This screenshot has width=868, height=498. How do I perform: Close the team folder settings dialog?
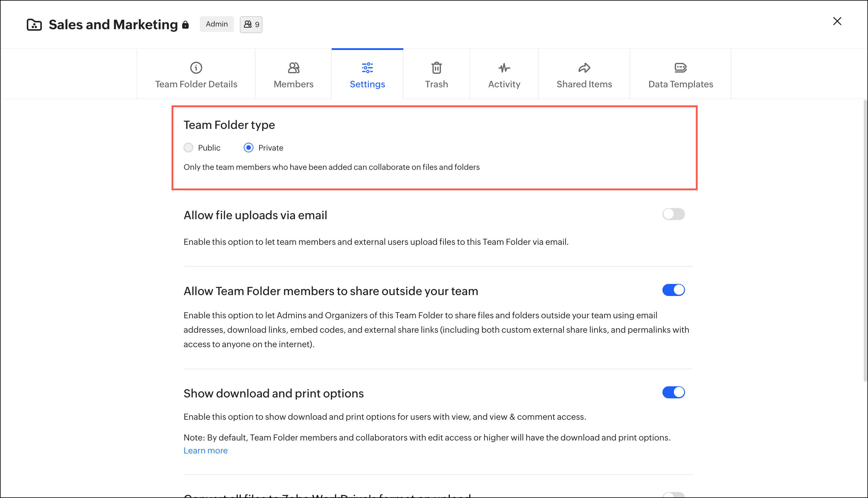(837, 21)
